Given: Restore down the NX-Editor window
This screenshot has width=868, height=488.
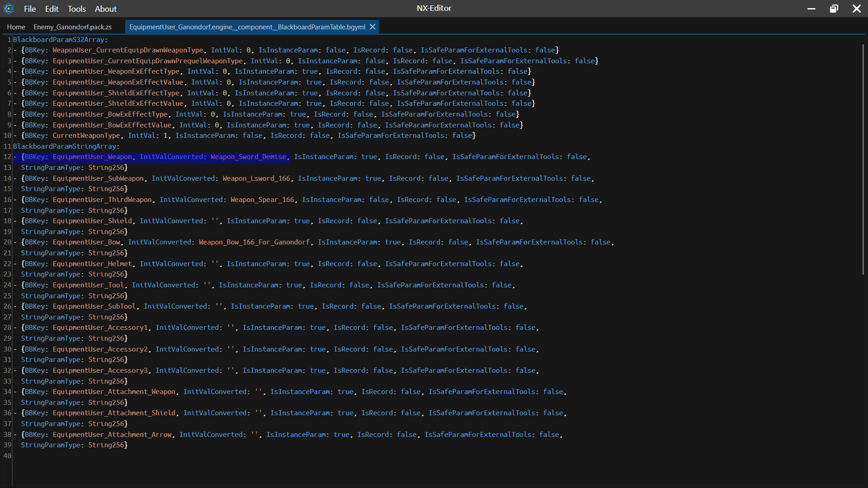Looking at the screenshot, I should (834, 9).
